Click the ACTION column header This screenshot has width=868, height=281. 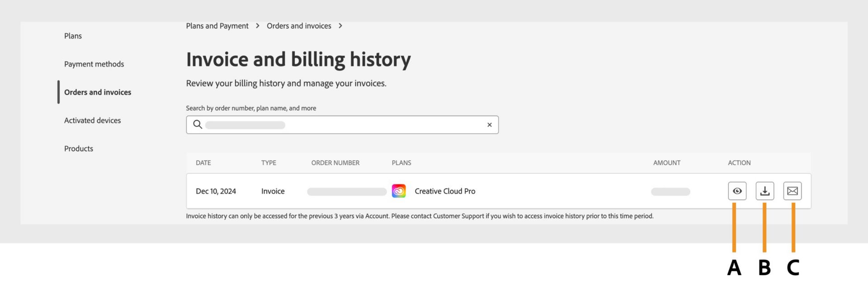click(739, 163)
